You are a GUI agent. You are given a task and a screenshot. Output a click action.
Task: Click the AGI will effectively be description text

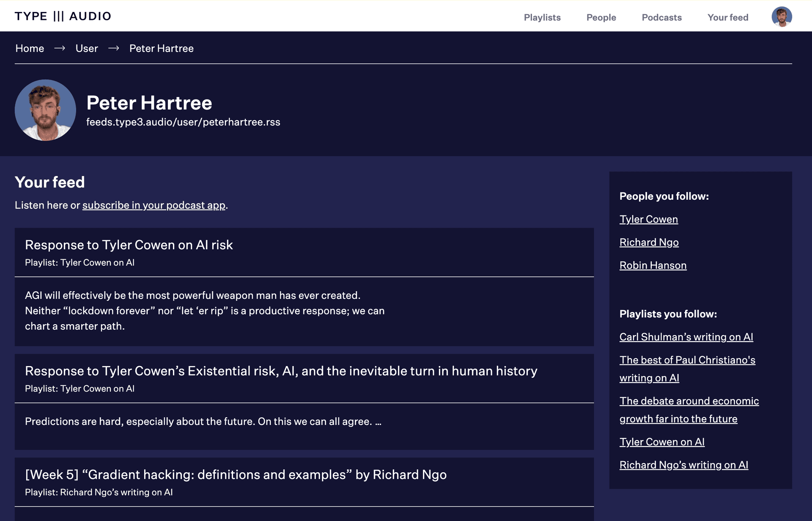click(205, 311)
